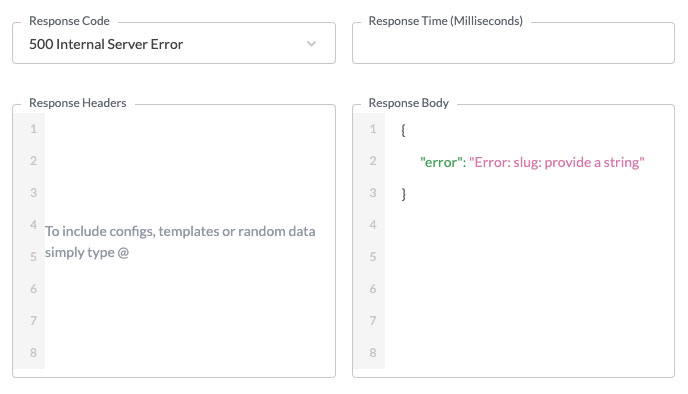Open the Response Code dropdown

(174, 43)
